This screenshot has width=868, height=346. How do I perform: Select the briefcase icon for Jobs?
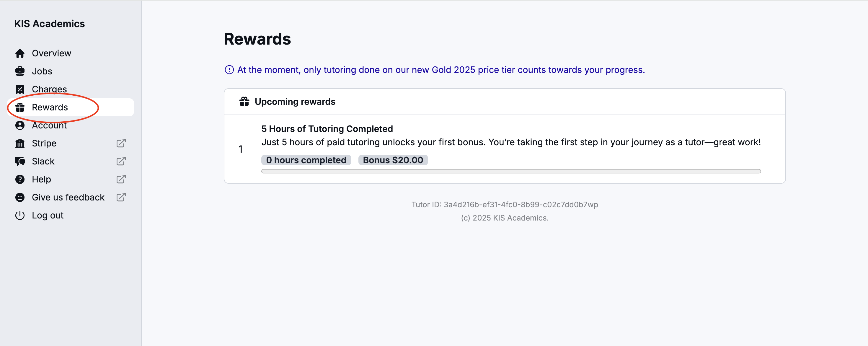click(x=20, y=71)
